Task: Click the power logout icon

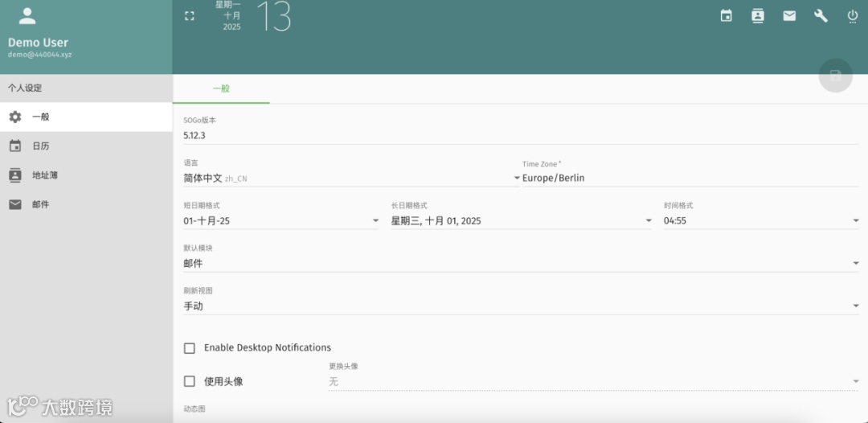Action: coord(853,16)
